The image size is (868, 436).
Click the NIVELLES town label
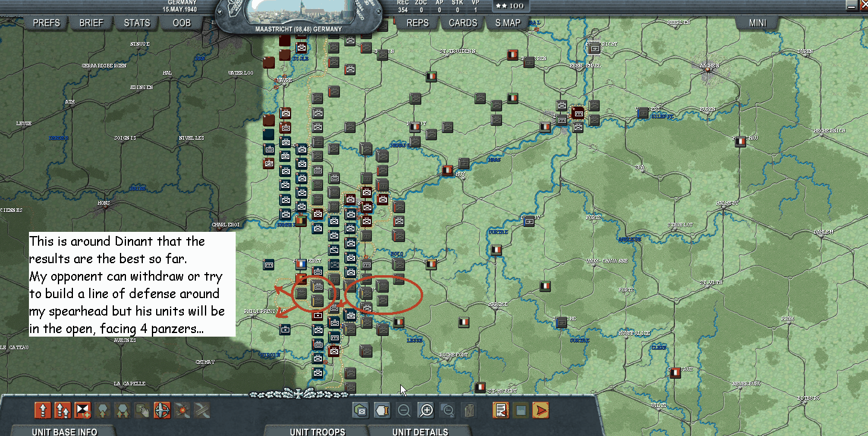click(x=190, y=138)
